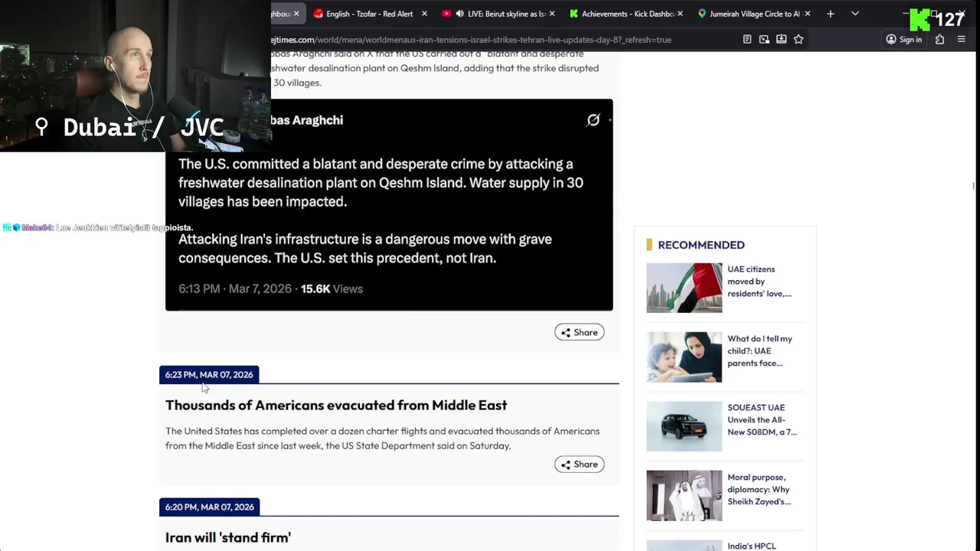Screen dimensions: 980x551
Task: Click the Finnish chat message overlay text
Action: 124,227
